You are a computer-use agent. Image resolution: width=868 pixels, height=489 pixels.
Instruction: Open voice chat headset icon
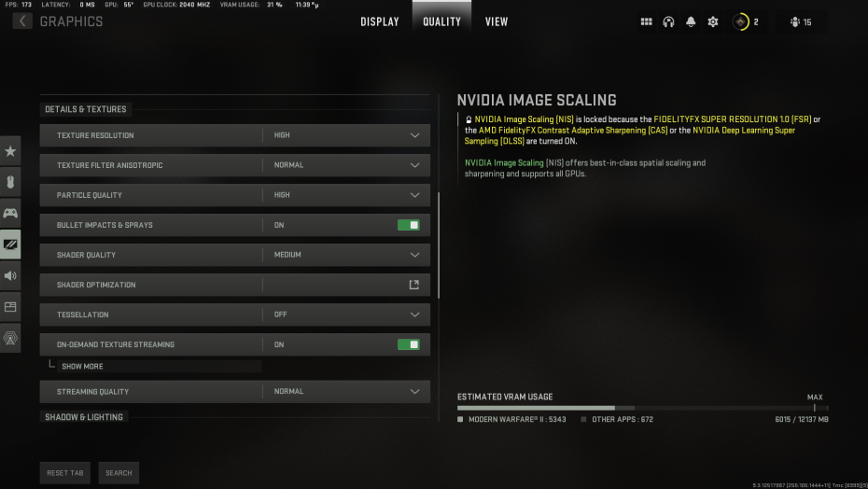668,21
